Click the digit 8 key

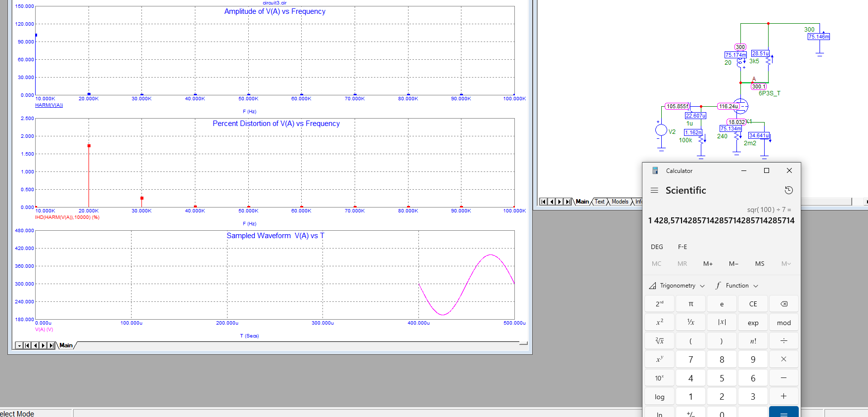tap(722, 360)
